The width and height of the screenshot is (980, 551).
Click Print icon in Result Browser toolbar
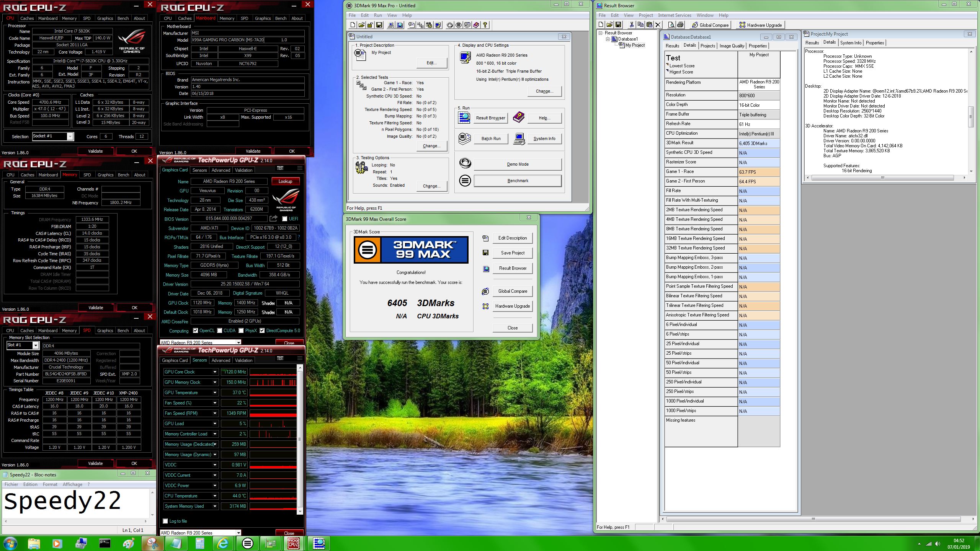680,25
